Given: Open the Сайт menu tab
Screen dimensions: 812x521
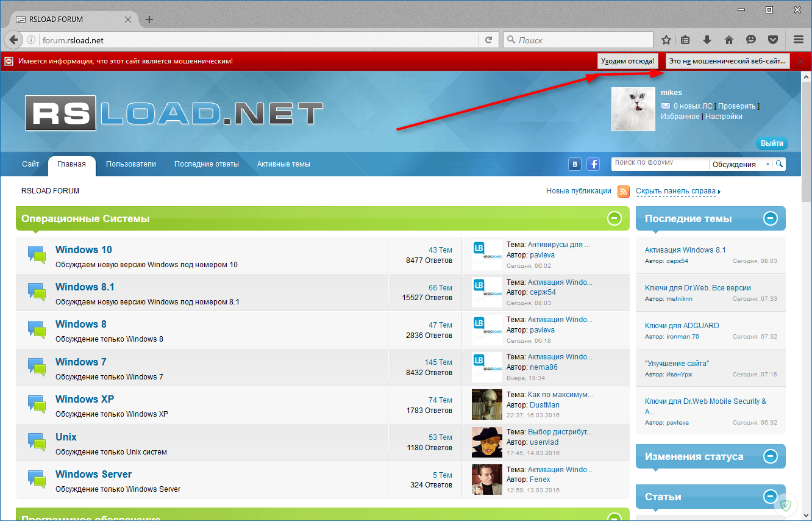Looking at the screenshot, I should pos(30,164).
